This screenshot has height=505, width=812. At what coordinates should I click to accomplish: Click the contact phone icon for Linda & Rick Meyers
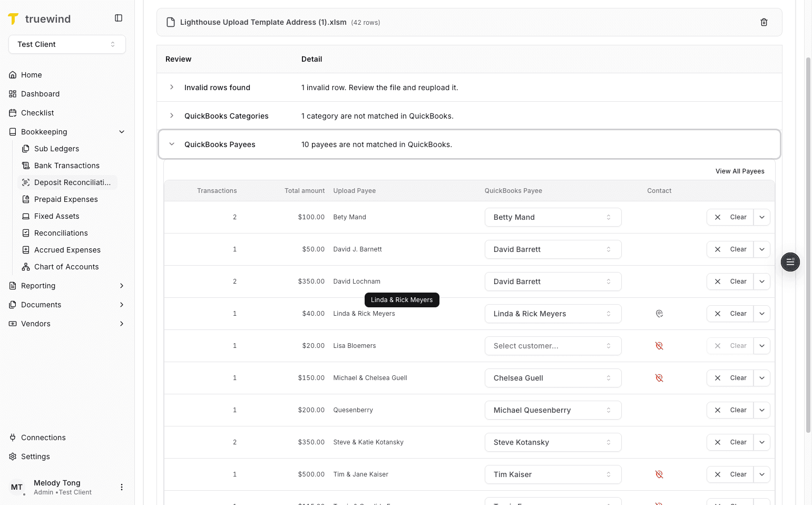pos(659,313)
